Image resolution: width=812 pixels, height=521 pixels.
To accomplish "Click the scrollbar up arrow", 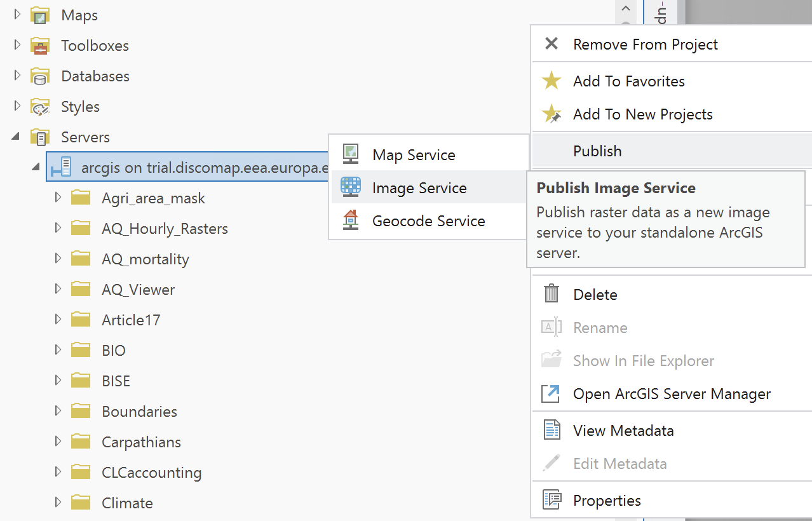I will pos(625,10).
